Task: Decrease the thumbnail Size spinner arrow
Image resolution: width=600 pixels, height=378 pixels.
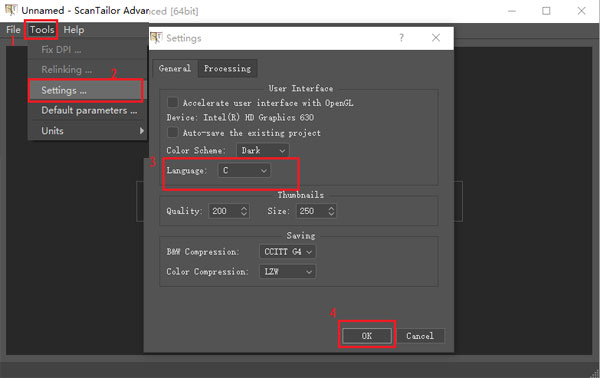Action: click(331, 214)
